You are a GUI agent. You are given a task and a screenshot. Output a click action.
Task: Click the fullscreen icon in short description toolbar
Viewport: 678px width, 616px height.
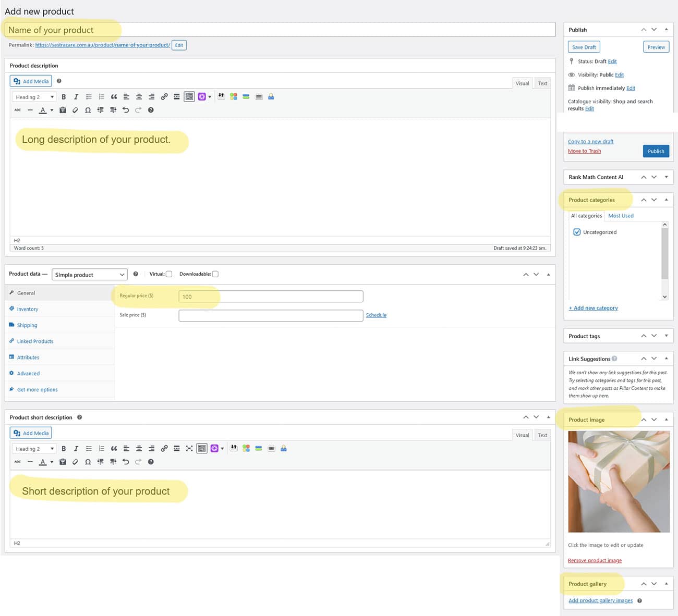[x=189, y=449]
